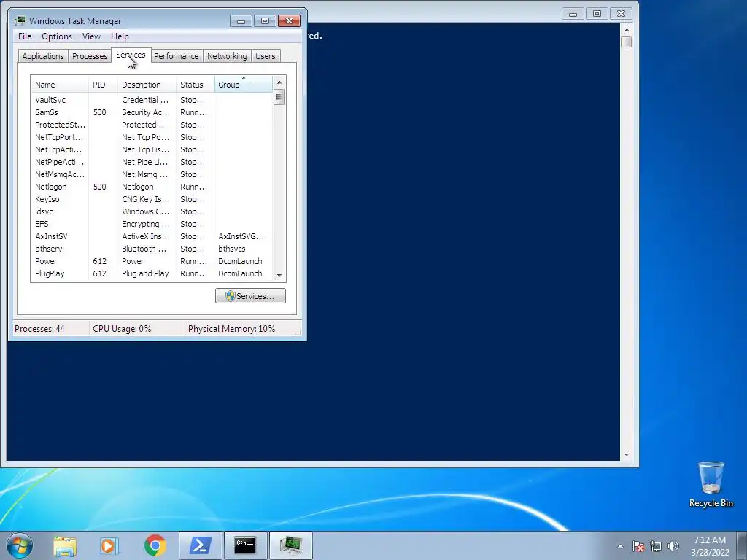Click the Show desktop strip on the taskbar
Screen dimensions: 747x560
tap(742, 545)
